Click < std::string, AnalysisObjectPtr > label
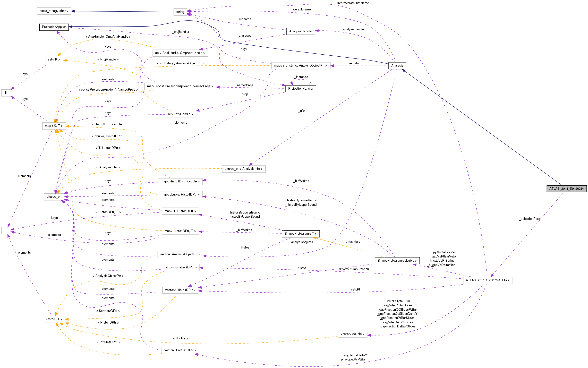 (180, 64)
